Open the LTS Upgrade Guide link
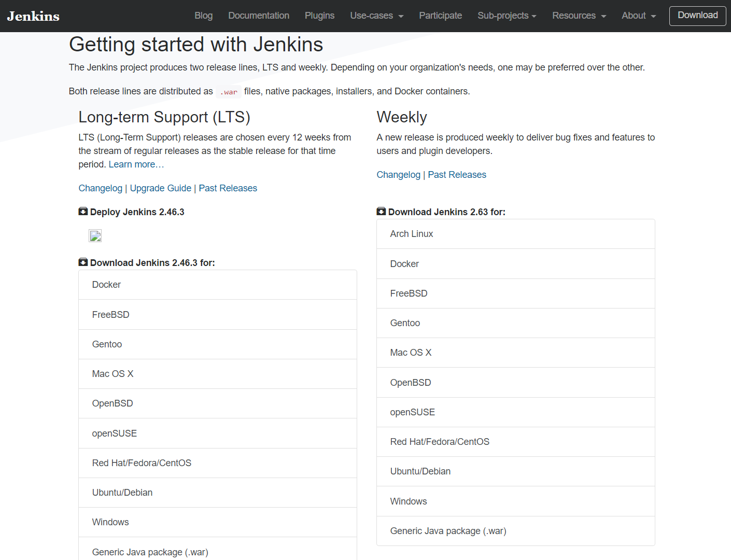Screen dimensions: 731x560 pyautogui.click(x=161, y=188)
